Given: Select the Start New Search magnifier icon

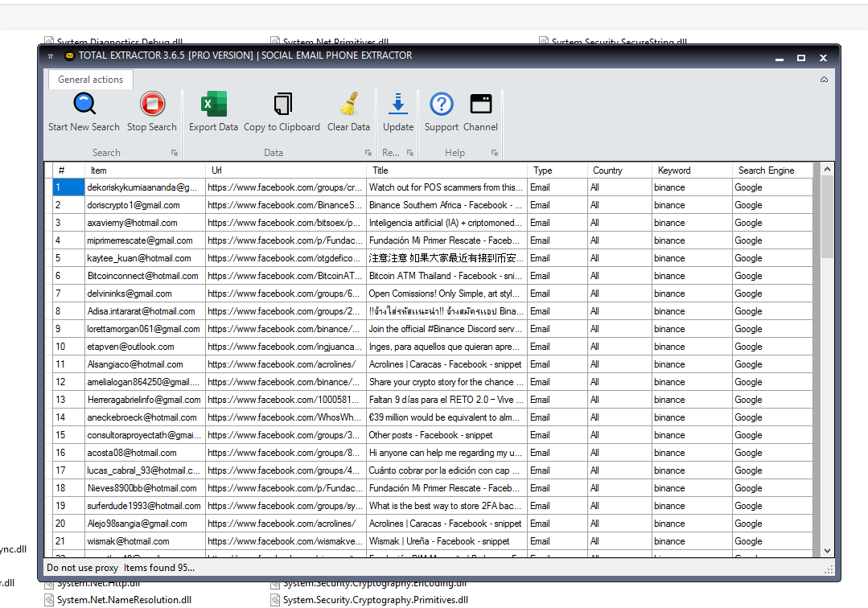Looking at the screenshot, I should click(83, 105).
